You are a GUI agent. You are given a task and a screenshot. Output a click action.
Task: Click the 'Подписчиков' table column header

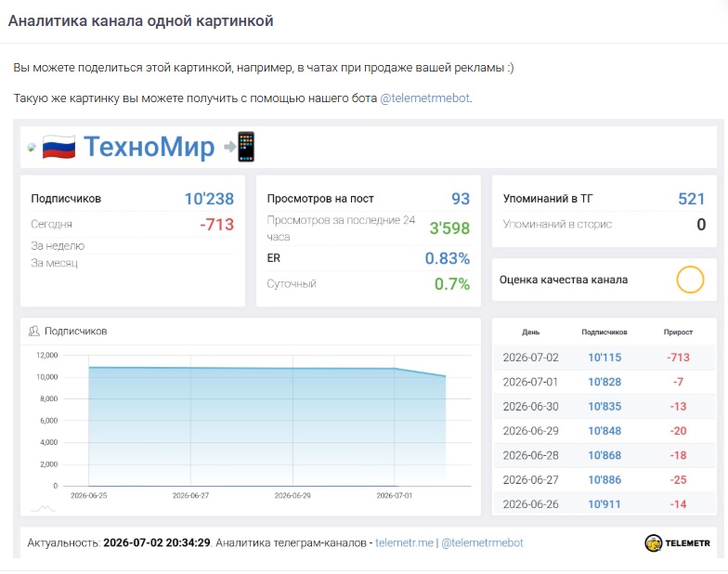coord(604,333)
